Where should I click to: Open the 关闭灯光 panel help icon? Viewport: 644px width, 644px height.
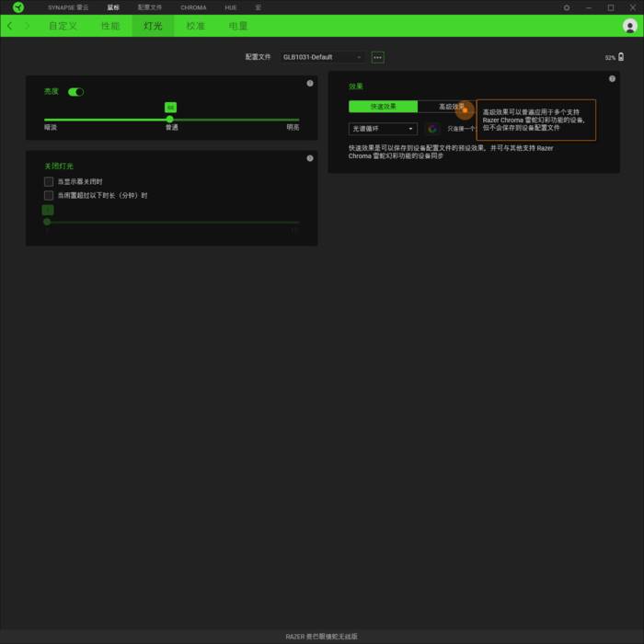click(310, 158)
